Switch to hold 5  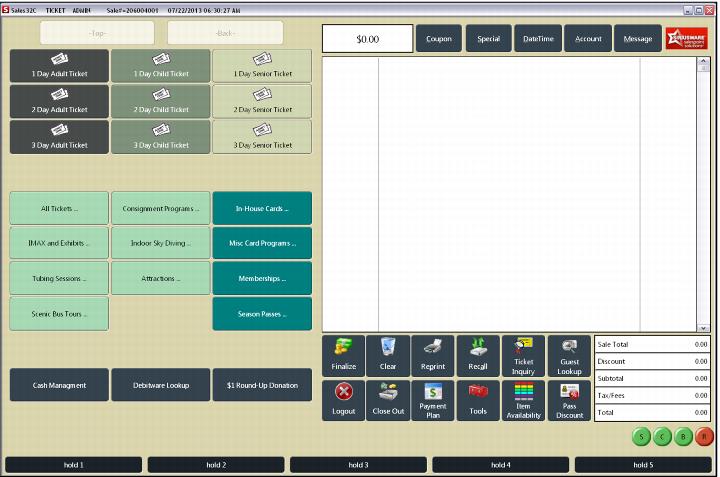643,465
